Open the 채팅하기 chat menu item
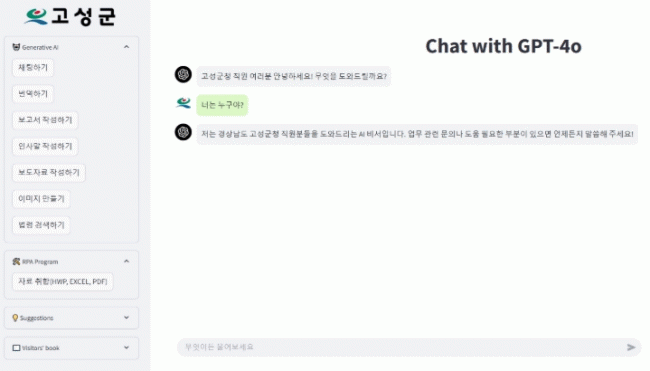This screenshot has width=650, height=371. (x=33, y=68)
